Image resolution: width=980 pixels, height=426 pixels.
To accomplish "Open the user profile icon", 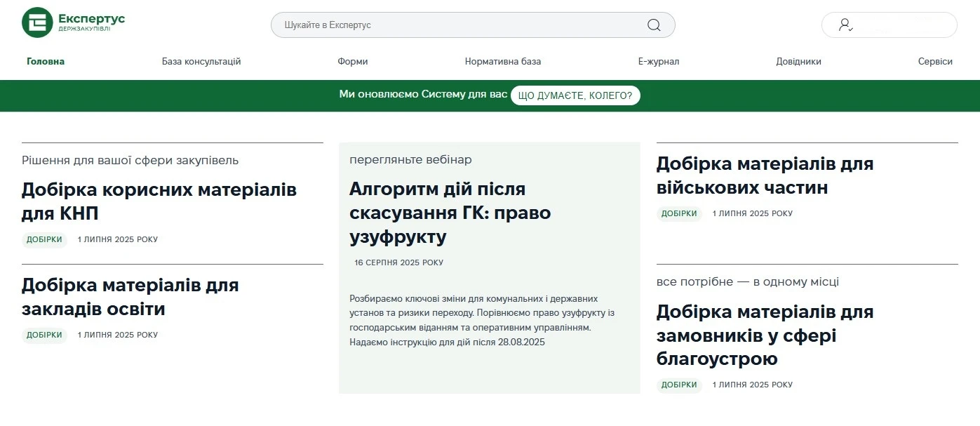I will (845, 25).
